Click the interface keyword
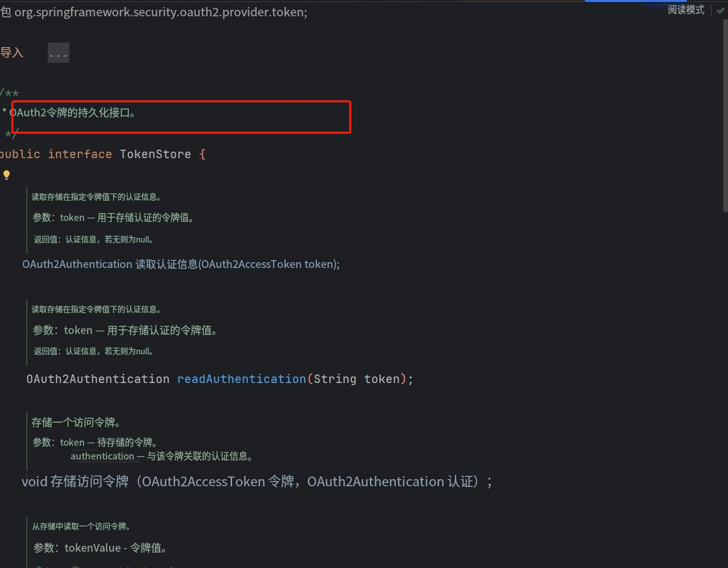Viewport: 728px width, 568px height. point(80,154)
